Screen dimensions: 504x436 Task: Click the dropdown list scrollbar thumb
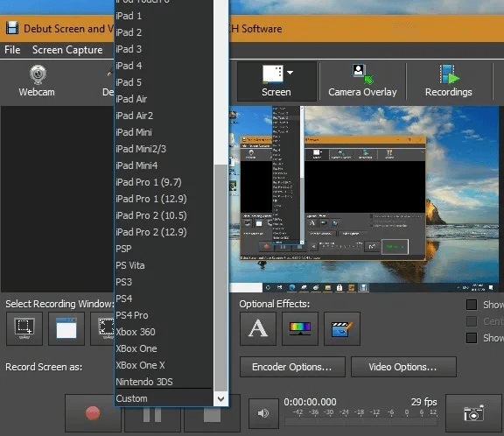tap(220, 278)
